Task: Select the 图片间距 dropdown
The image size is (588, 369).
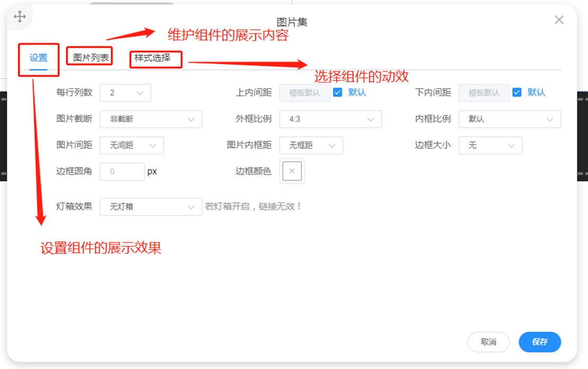Action: [132, 145]
